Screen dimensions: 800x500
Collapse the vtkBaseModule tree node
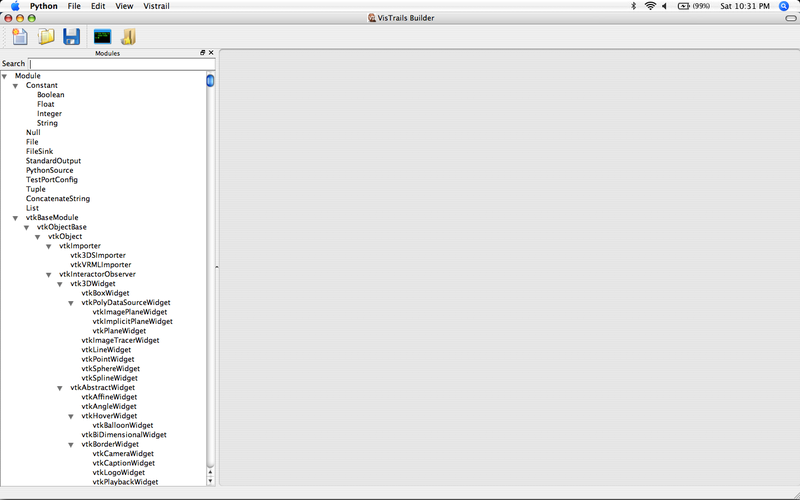point(16,218)
